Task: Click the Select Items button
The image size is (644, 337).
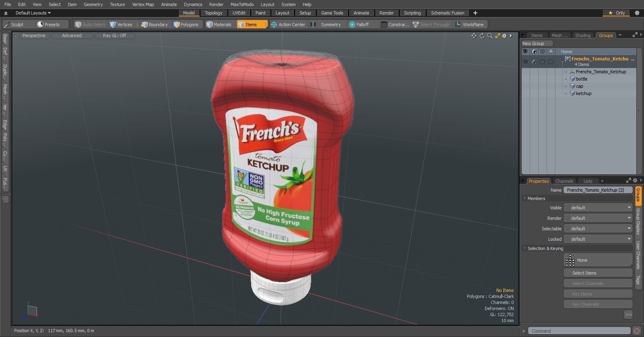Action: [x=598, y=273]
